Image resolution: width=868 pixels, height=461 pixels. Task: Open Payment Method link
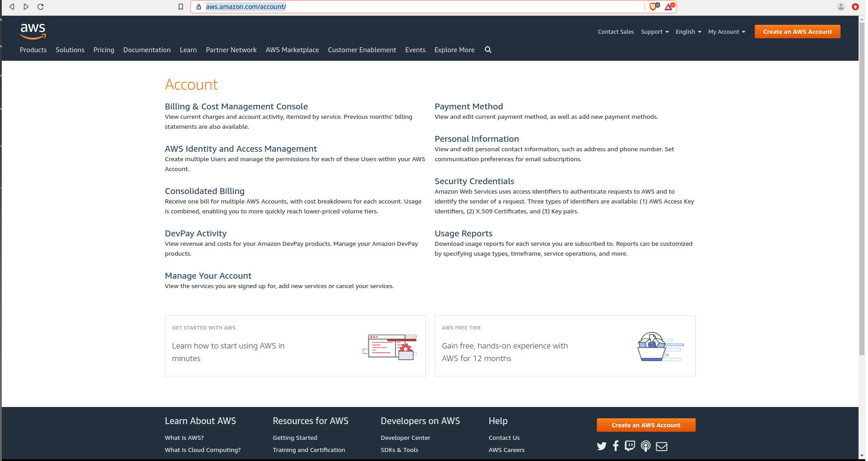(469, 107)
